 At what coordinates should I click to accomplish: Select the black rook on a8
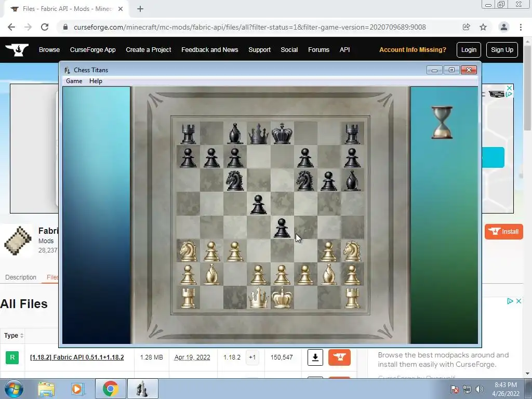tap(188, 134)
